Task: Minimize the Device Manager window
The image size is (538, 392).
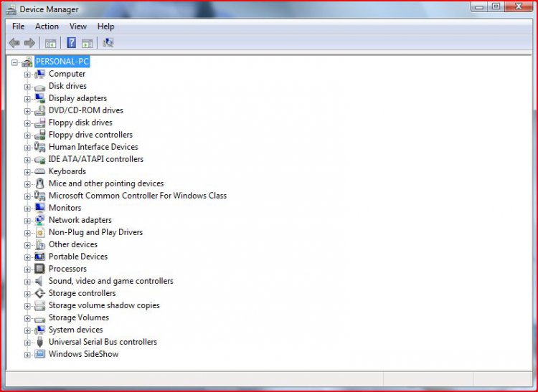Action: pos(479,7)
